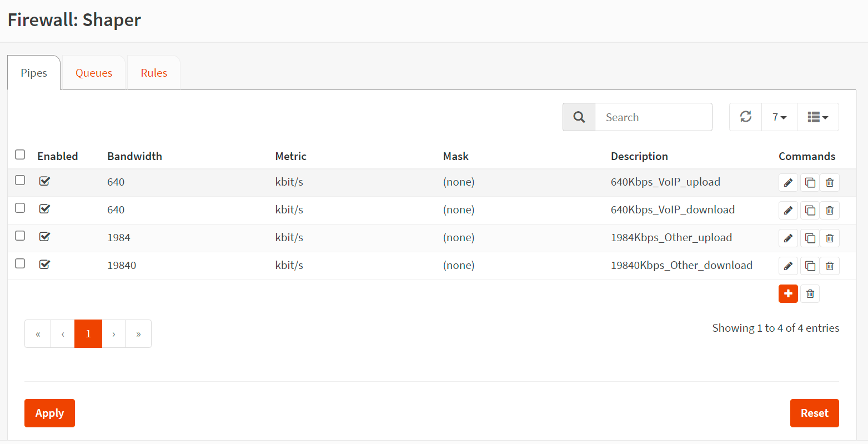Screen dimensions: 868x444
Task: Edit the 19840Kbps_Other_download pipe
Action: (787, 266)
